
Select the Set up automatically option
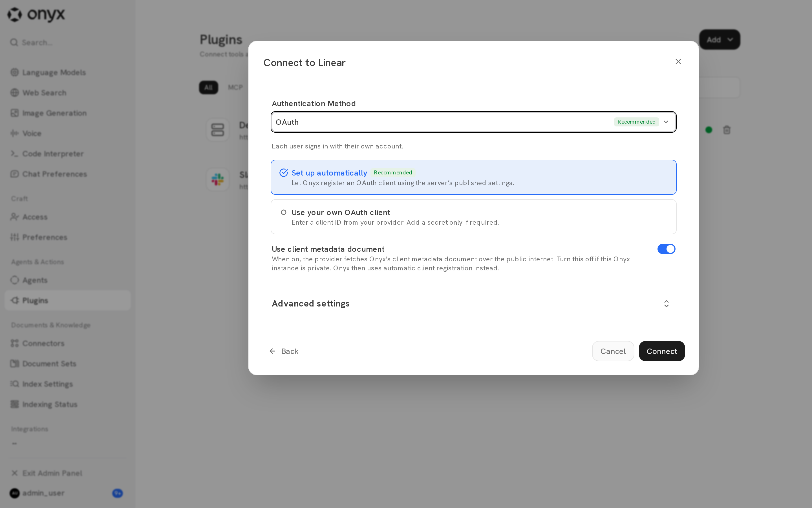pos(473,177)
